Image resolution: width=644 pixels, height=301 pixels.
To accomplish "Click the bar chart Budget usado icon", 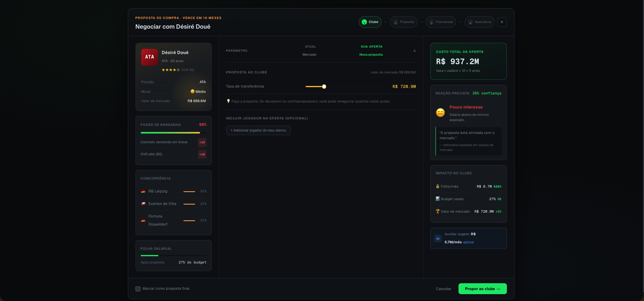I will pyautogui.click(x=438, y=199).
